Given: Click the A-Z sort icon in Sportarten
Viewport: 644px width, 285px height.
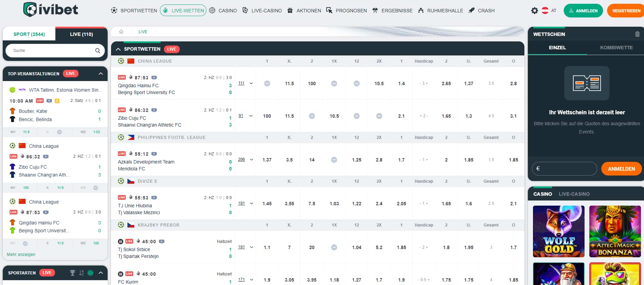Looking at the screenshot, I should click(x=81, y=273).
